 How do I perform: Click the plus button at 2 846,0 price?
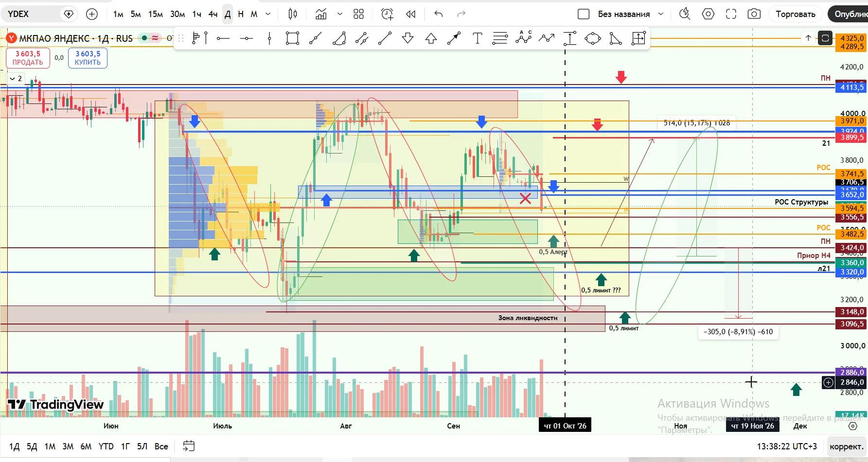[x=829, y=382]
